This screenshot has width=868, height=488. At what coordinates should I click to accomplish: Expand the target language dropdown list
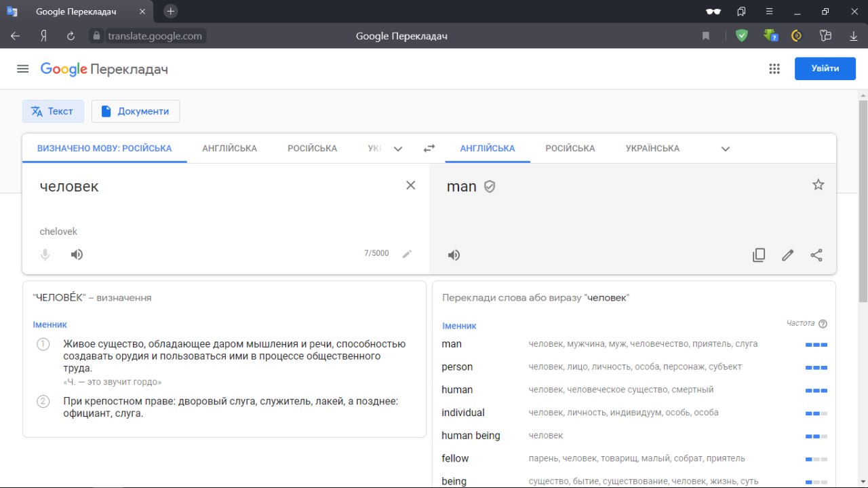pyautogui.click(x=725, y=149)
